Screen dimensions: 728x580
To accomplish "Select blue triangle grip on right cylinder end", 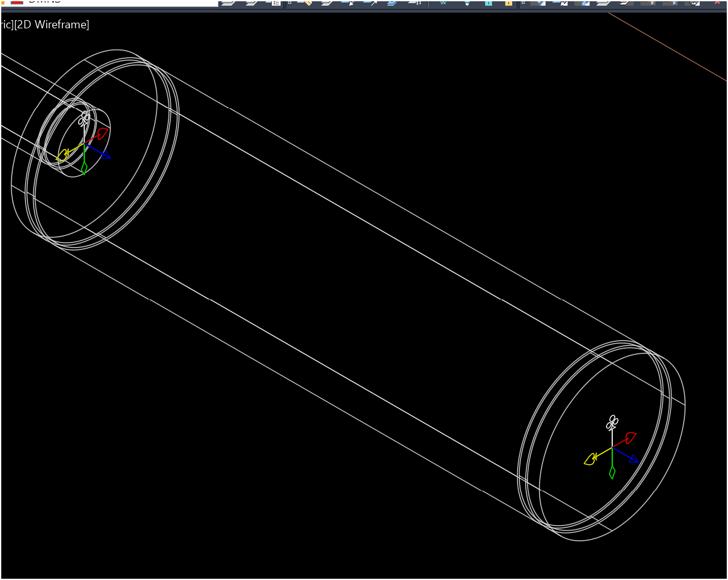I will click(x=633, y=459).
